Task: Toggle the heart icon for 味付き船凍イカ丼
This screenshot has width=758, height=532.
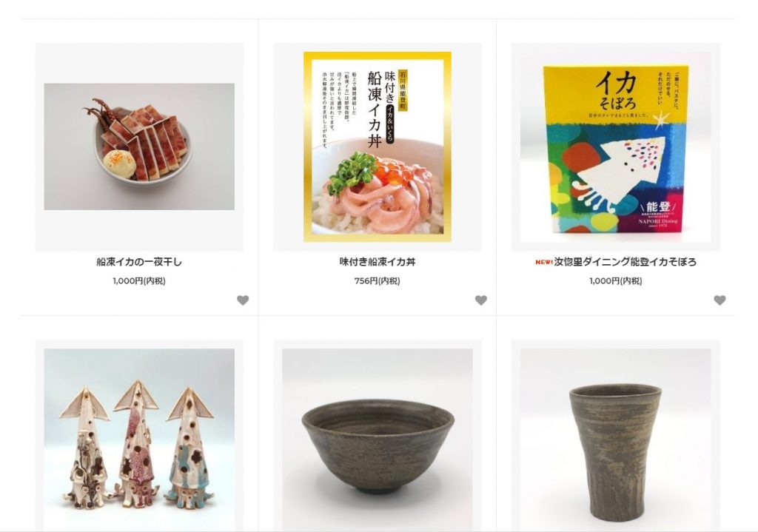Action: point(481,300)
